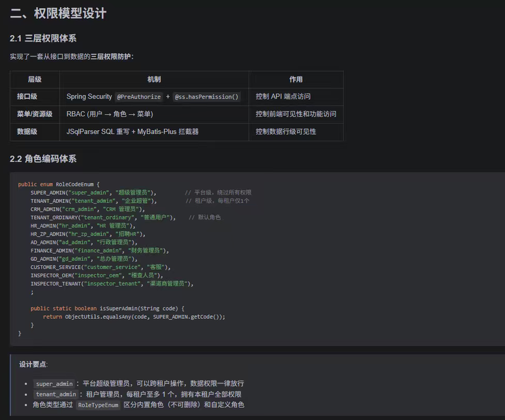Viewport: 505px width, 420px height.
Task: Click the TENANT_ORDINARY enum line
Action: pos(103,217)
